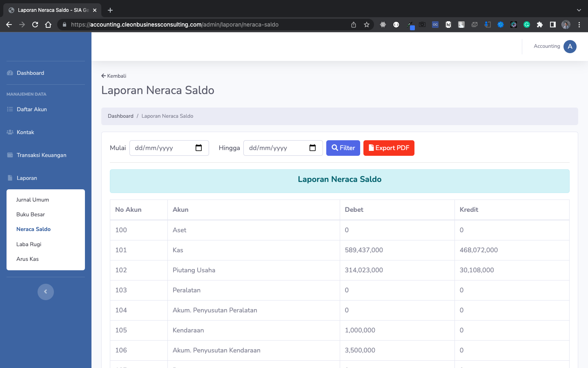
Task: Focus the Hingga date field
Action: pyautogui.click(x=283, y=148)
